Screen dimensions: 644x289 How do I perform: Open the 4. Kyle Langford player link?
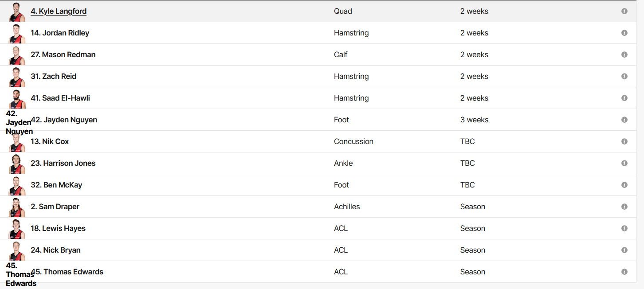tap(59, 11)
